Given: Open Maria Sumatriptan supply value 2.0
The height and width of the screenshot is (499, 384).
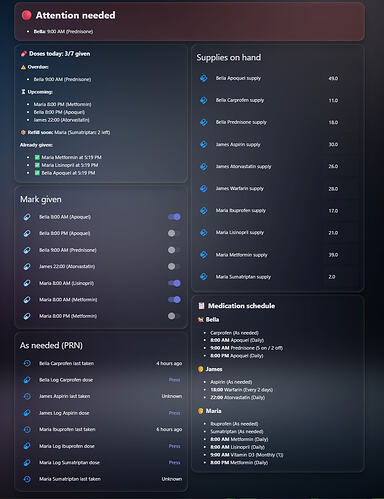Looking at the screenshot, I should [x=332, y=277].
